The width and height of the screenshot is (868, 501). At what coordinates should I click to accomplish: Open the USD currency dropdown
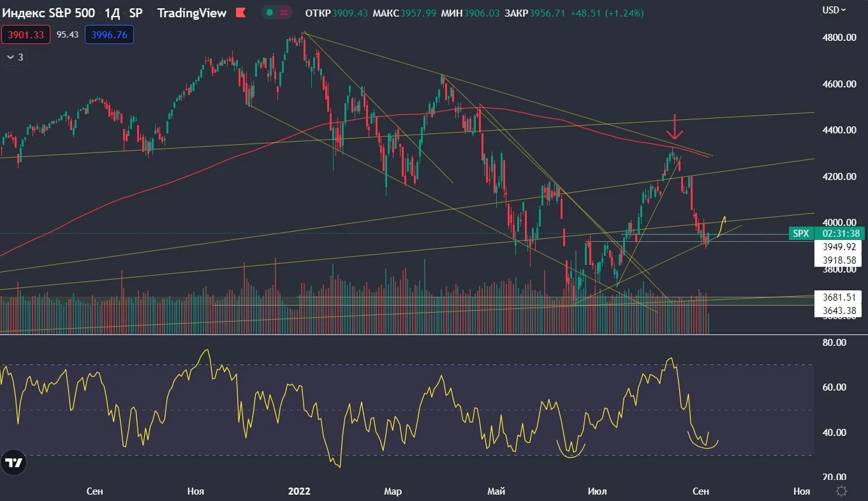(834, 10)
